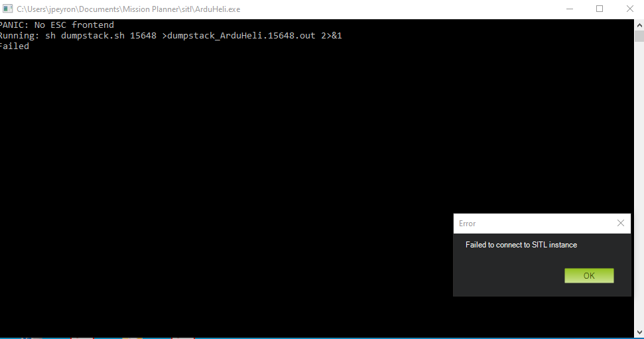This screenshot has width=644, height=339.
Task: Click the console scrollbar down arrow
Action: coord(639,332)
